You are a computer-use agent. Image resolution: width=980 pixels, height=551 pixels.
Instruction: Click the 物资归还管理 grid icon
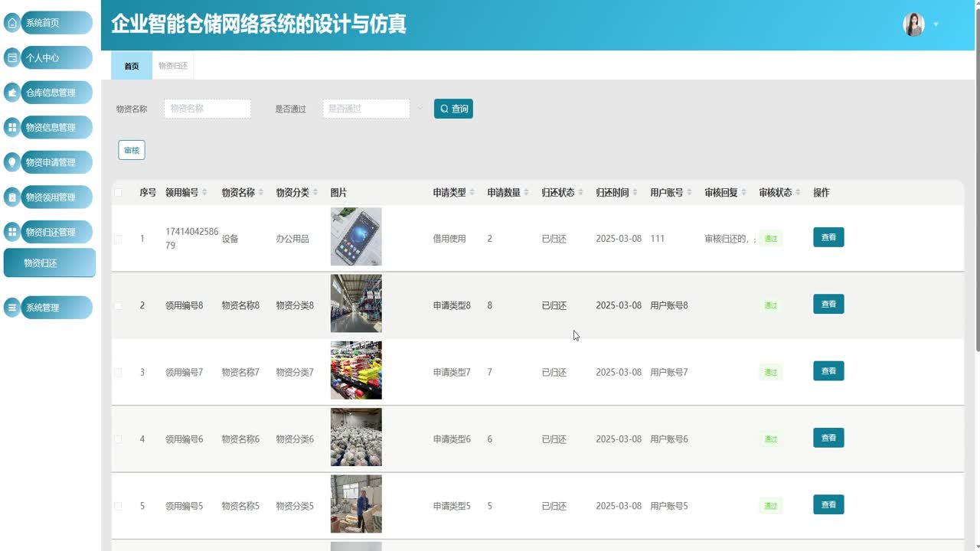point(12,232)
